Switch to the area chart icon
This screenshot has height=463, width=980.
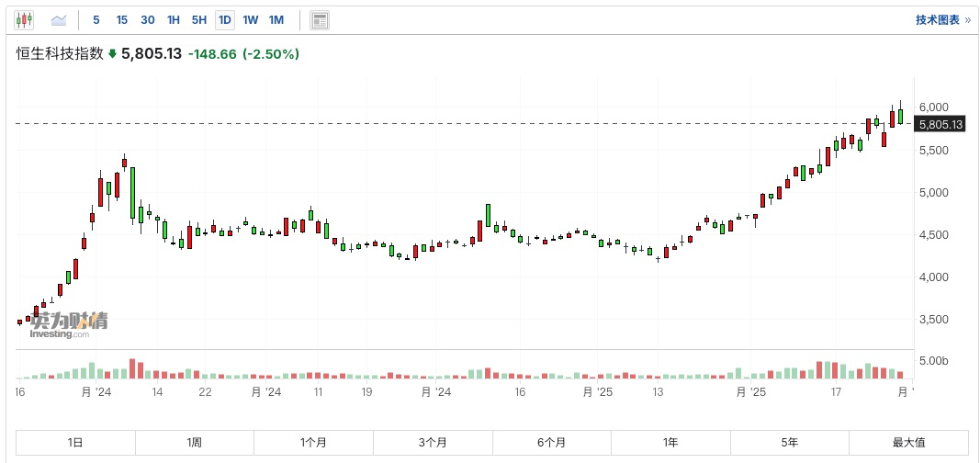[x=59, y=19]
